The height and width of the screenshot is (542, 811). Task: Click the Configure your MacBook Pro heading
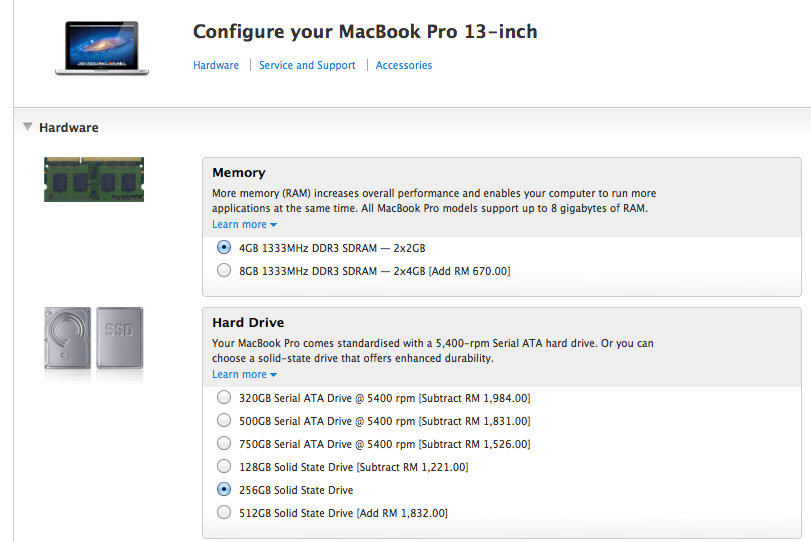click(365, 31)
